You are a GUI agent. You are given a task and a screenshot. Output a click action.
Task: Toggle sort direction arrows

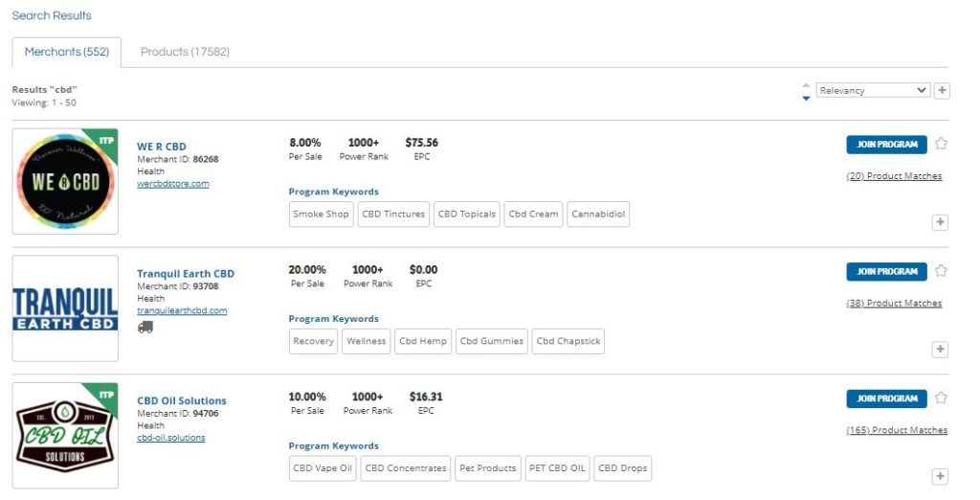[806, 90]
